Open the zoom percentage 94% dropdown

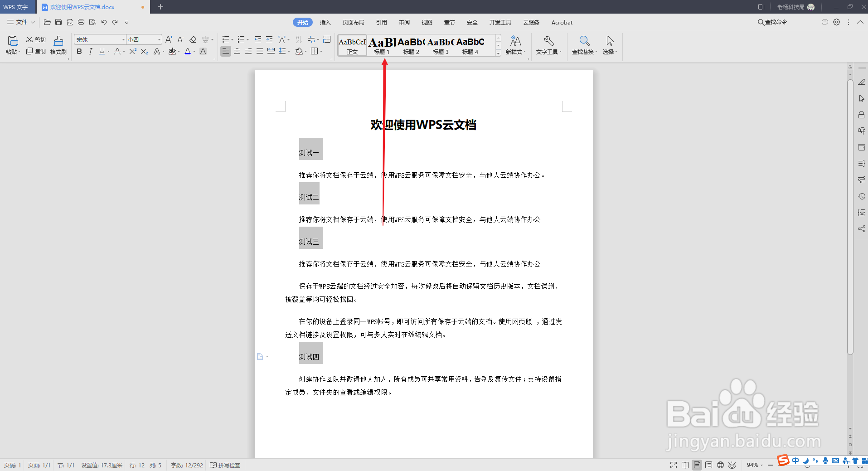pyautogui.click(x=755, y=465)
